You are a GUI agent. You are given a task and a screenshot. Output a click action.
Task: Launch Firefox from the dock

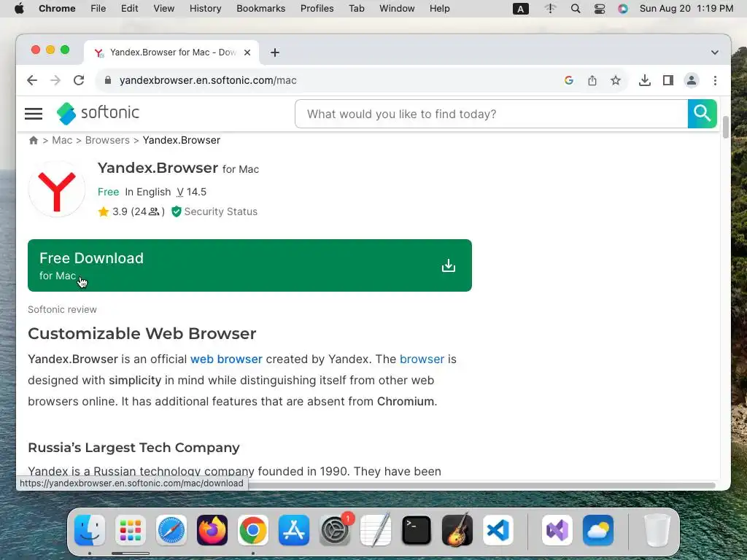[x=212, y=530]
